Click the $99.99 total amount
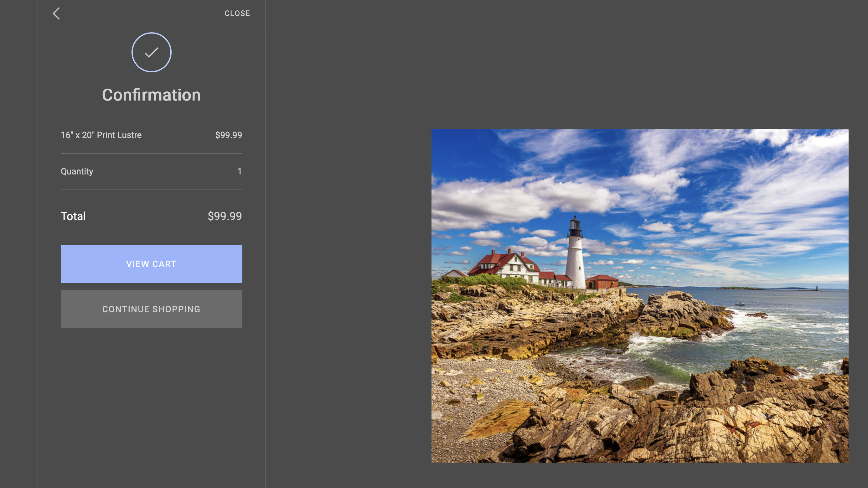Viewport: 868px width, 488px height. tap(225, 216)
